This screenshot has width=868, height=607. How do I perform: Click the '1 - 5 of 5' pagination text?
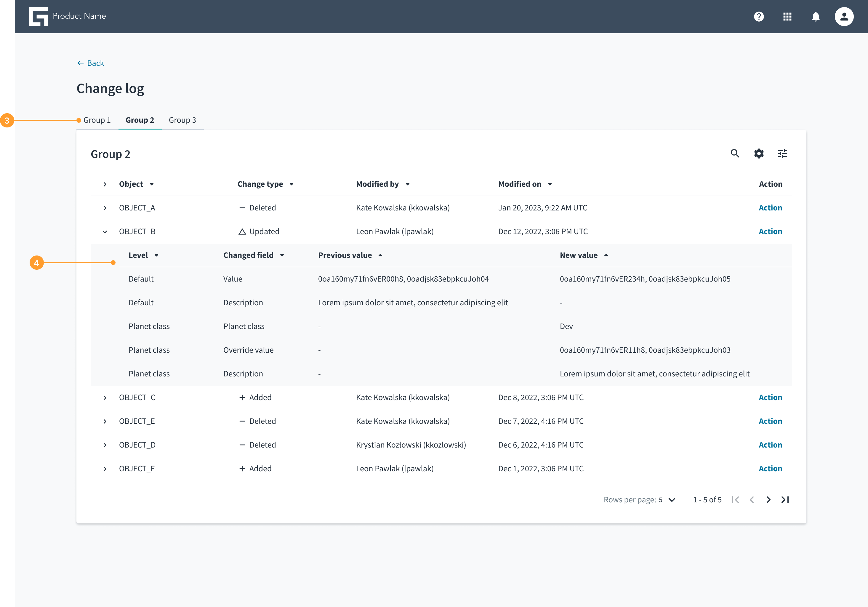(707, 500)
